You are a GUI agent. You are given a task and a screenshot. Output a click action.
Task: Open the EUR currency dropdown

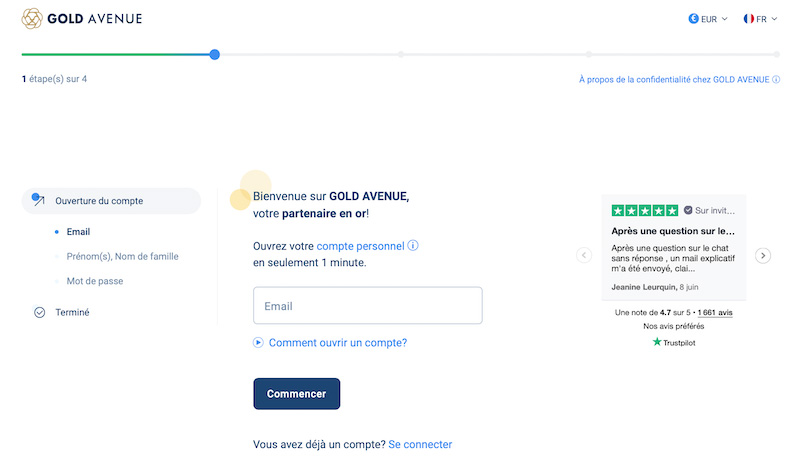tap(708, 19)
